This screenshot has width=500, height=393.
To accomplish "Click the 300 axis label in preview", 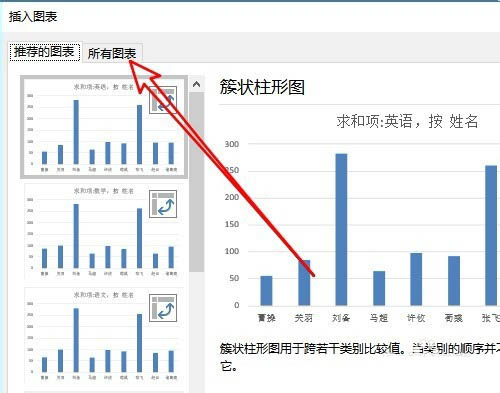I will 232,144.
